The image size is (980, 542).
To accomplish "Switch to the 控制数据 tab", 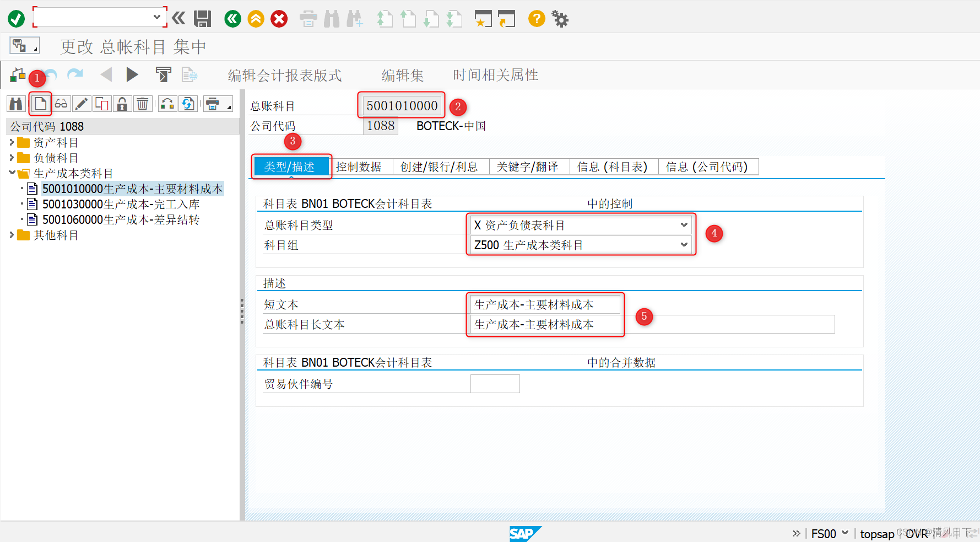I will point(361,167).
